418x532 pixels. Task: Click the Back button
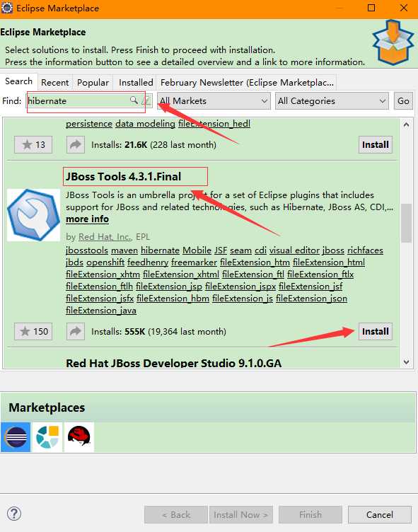tap(175, 515)
